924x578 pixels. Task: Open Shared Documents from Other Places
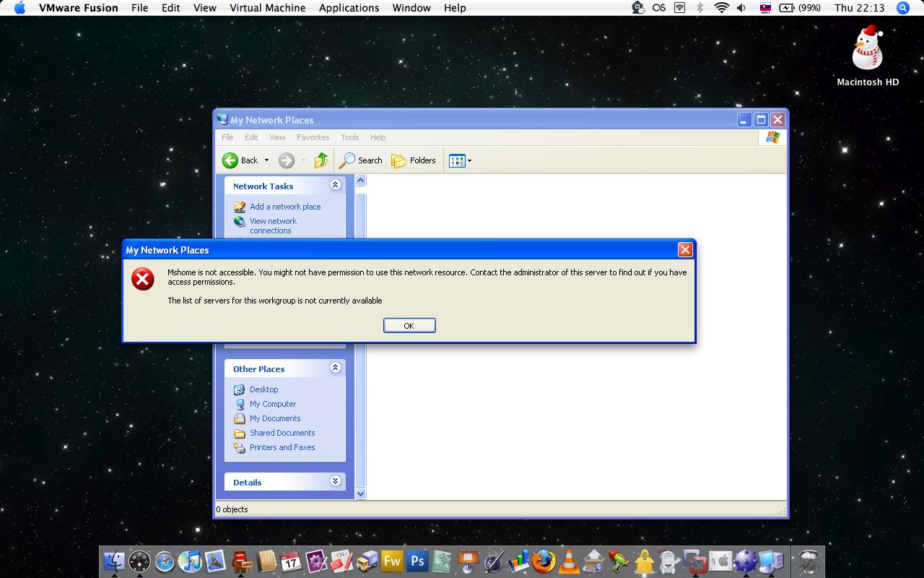point(282,433)
